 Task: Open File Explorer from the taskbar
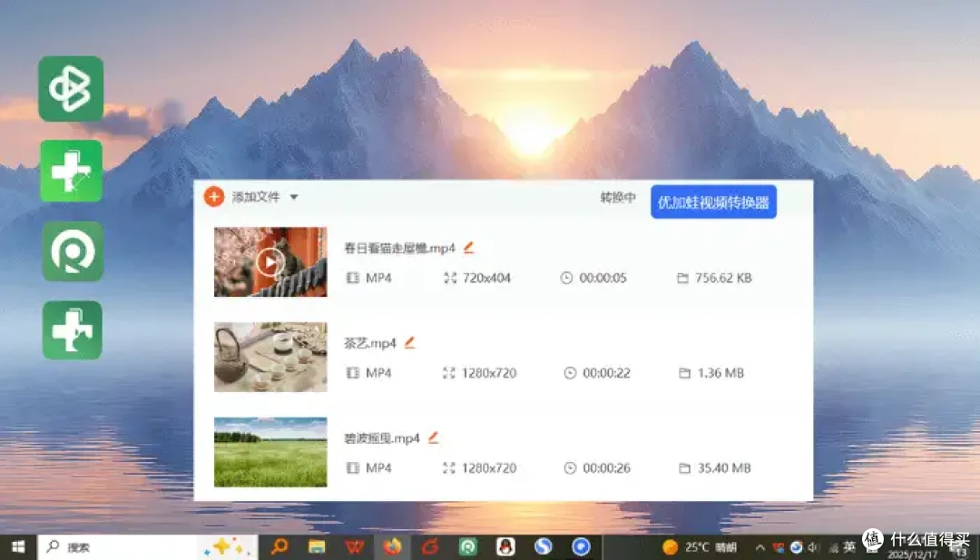[317, 547]
